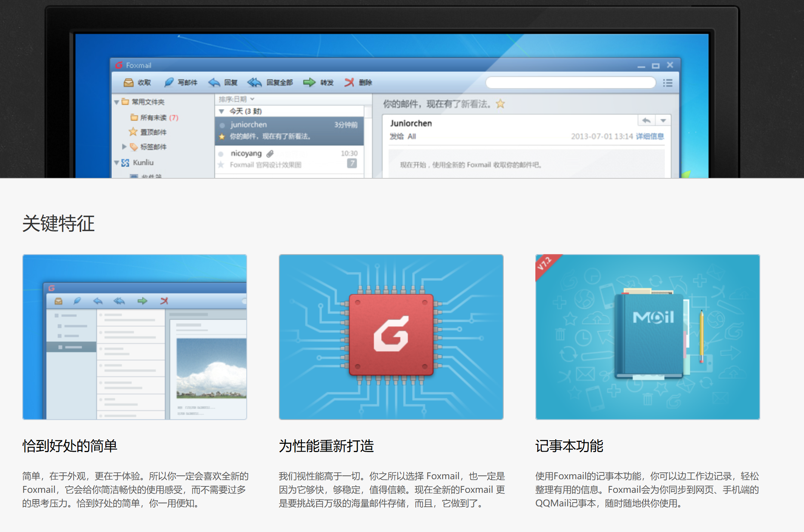Click the search input field

(x=570, y=83)
